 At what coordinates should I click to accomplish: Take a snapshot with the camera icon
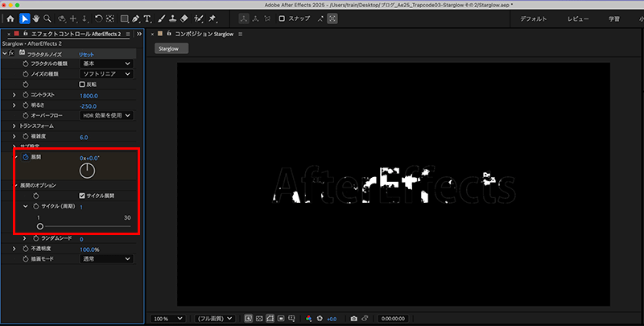tap(353, 319)
